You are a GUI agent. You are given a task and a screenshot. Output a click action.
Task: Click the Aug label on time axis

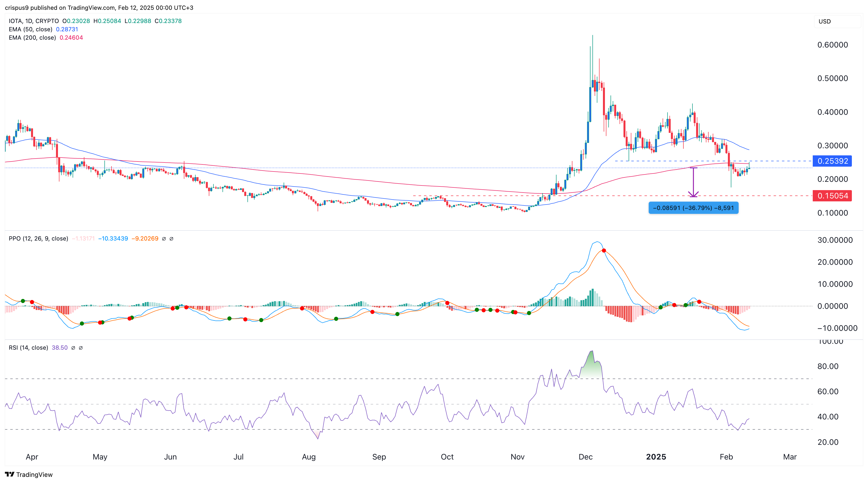pos(309,457)
